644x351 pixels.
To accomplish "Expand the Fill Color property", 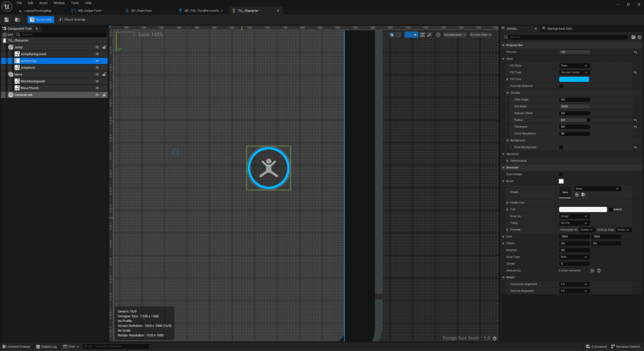I will [x=507, y=79].
